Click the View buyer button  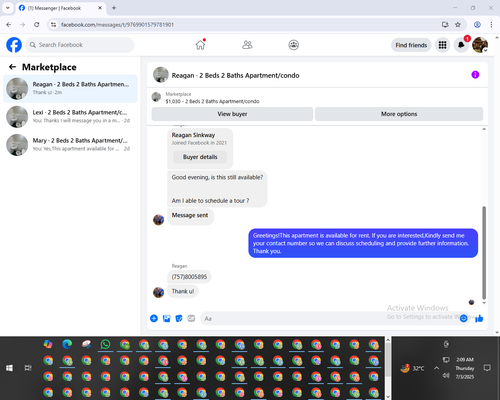tap(232, 114)
